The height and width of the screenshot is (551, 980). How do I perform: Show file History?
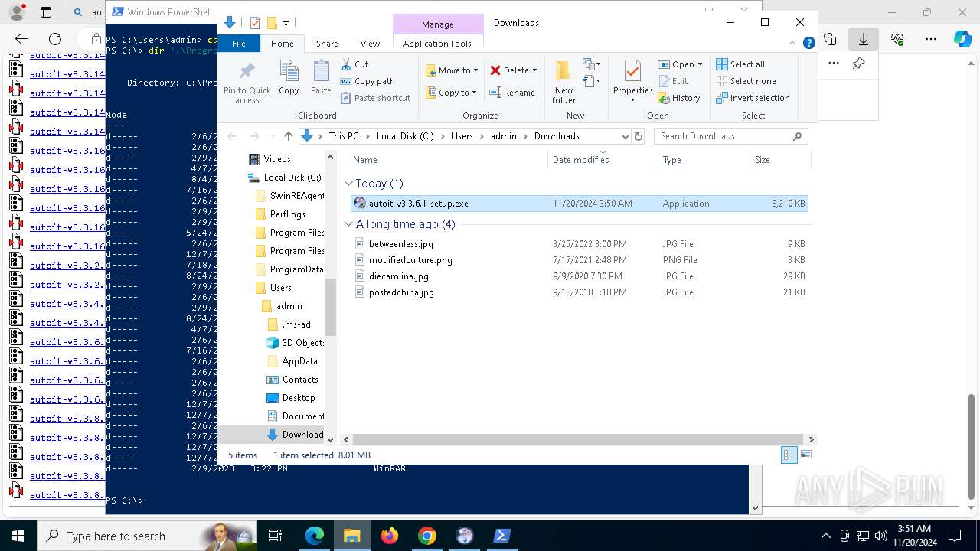coord(679,98)
